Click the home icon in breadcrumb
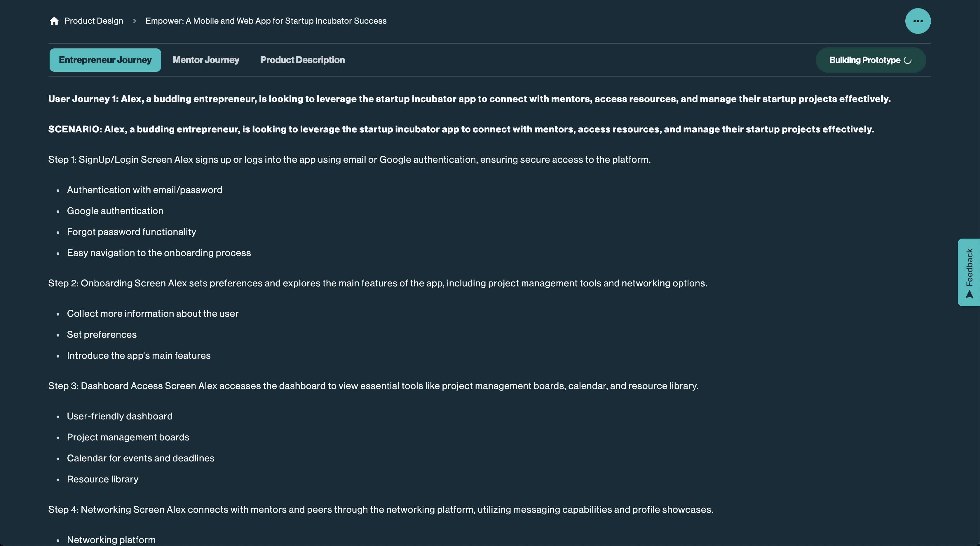 click(54, 21)
